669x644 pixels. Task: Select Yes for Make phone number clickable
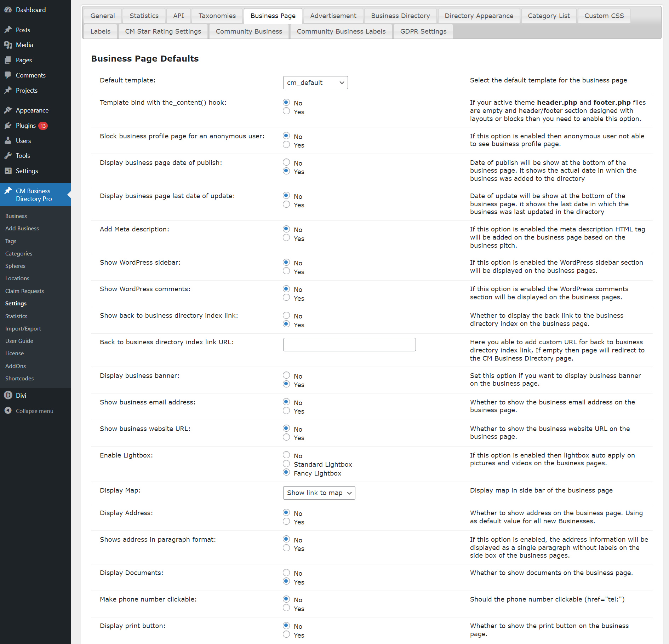click(286, 608)
